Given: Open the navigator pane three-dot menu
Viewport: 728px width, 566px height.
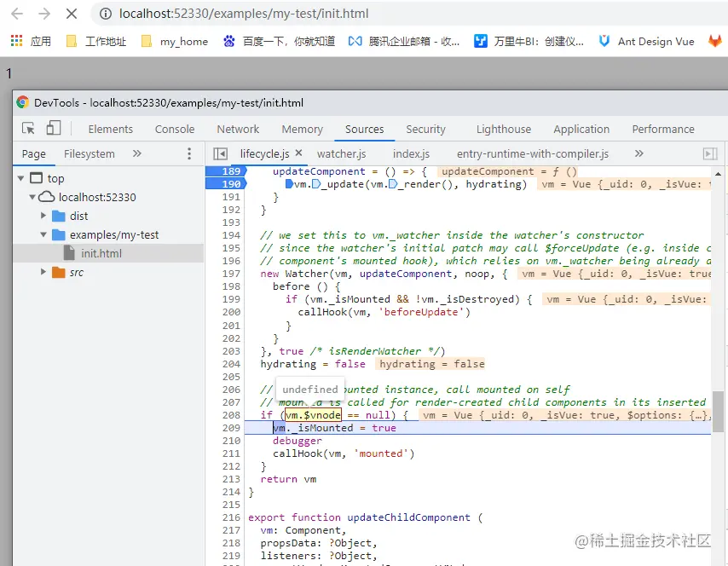Looking at the screenshot, I should tap(189, 153).
